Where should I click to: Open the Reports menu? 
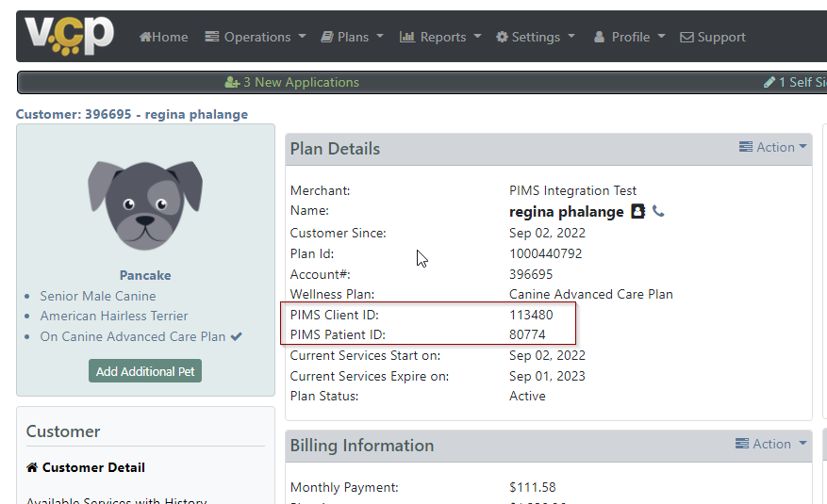click(440, 37)
